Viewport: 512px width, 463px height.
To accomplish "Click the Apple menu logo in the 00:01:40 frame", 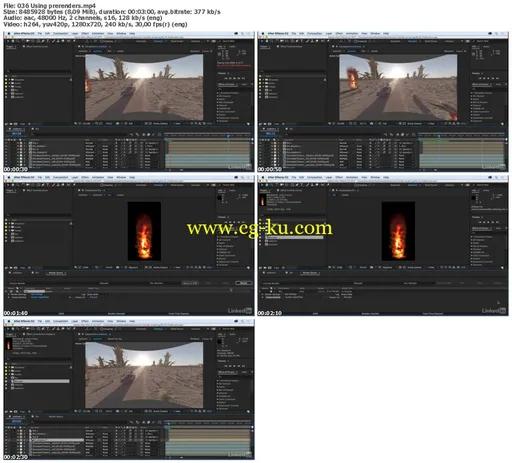I will click(9, 177).
